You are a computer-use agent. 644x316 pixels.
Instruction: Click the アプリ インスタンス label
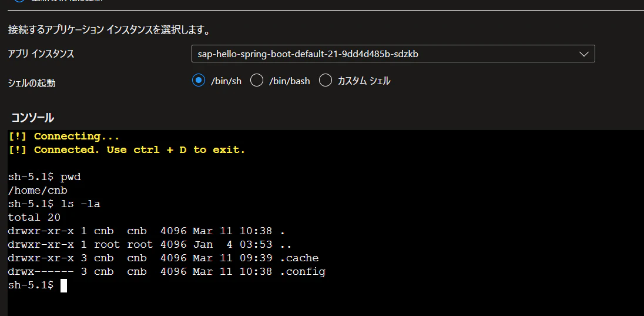[41, 54]
